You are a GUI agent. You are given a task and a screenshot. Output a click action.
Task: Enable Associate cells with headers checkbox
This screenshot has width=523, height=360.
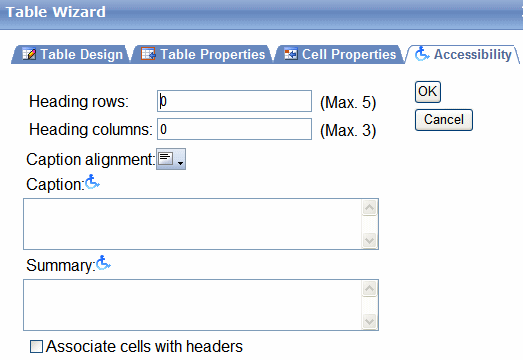click(36, 346)
